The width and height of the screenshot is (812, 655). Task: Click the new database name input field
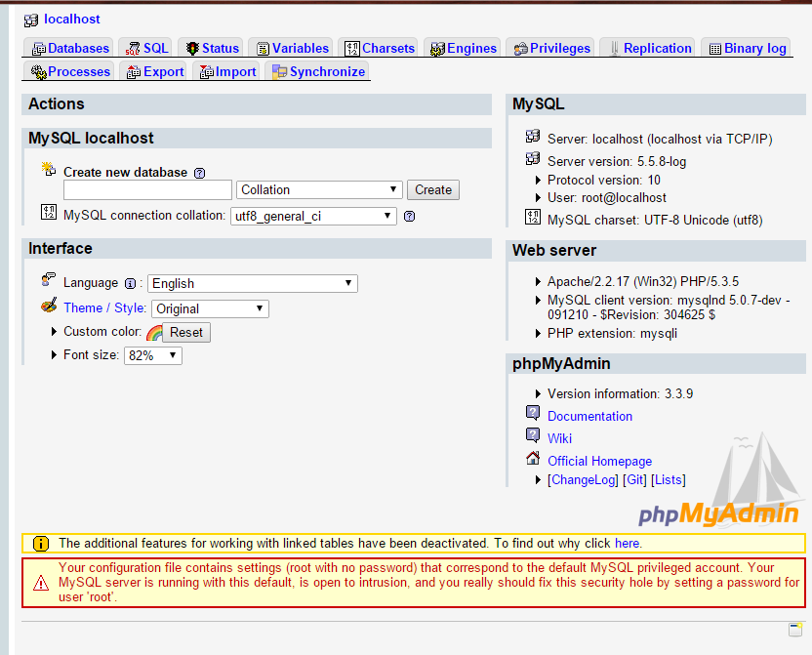coord(147,189)
